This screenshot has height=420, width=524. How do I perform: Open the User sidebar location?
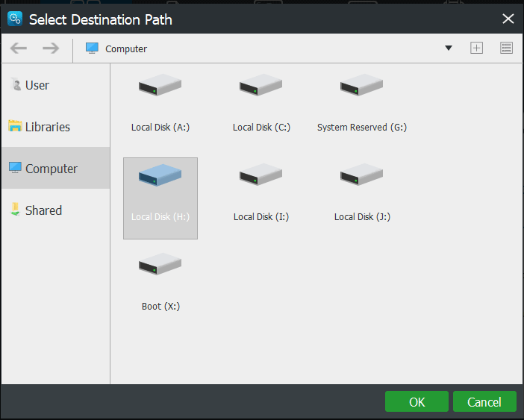pyautogui.click(x=37, y=85)
